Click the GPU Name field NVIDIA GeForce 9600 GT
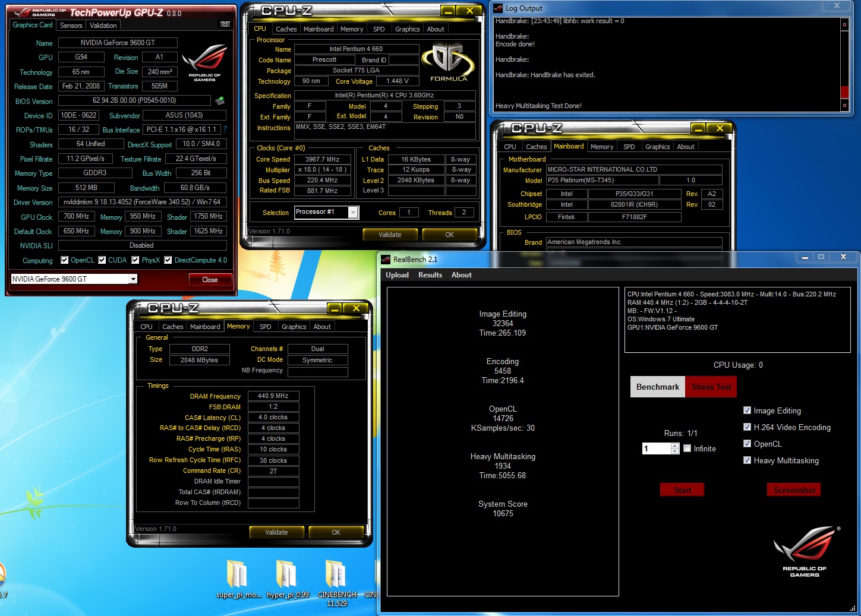The image size is (861, 616). pos(118,43)
